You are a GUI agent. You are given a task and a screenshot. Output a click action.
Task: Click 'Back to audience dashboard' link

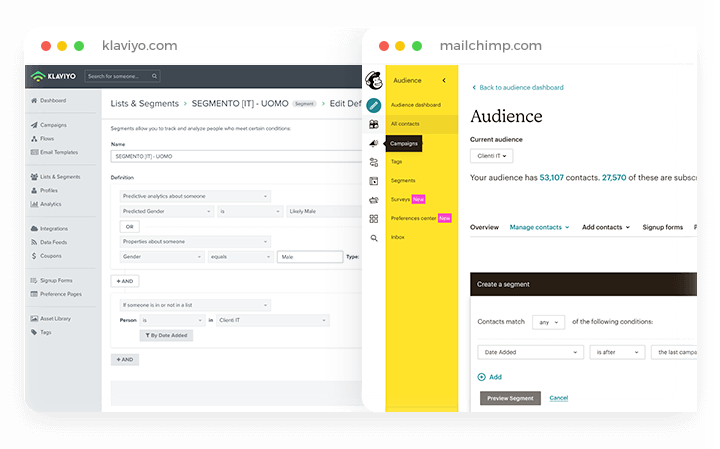coord(518,88)
